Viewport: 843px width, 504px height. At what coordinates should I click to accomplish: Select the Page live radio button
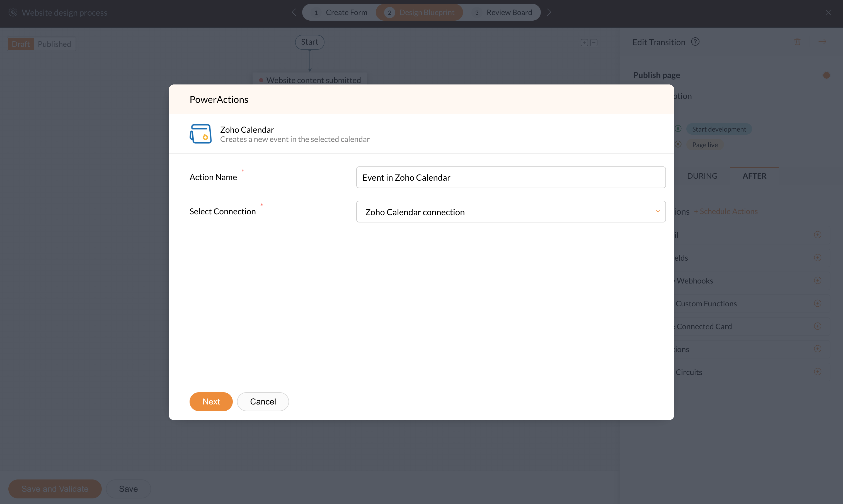pyautogui.click(x=678, y=144)
